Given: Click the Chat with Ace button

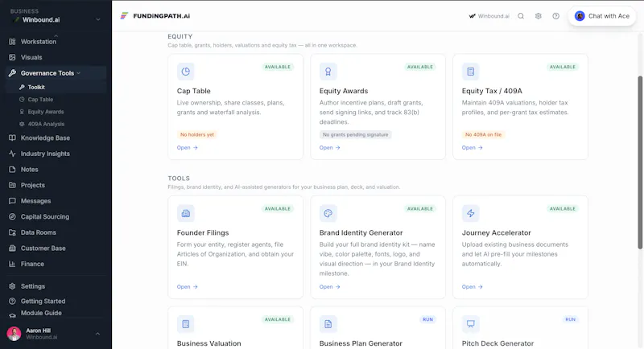Looking at the screenshot, I should click(602, 16).
